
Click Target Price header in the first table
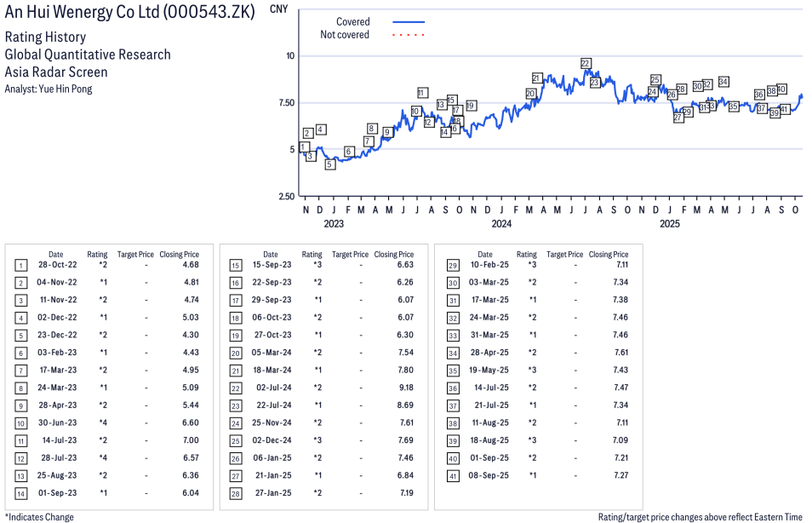(x=135, y=254)
